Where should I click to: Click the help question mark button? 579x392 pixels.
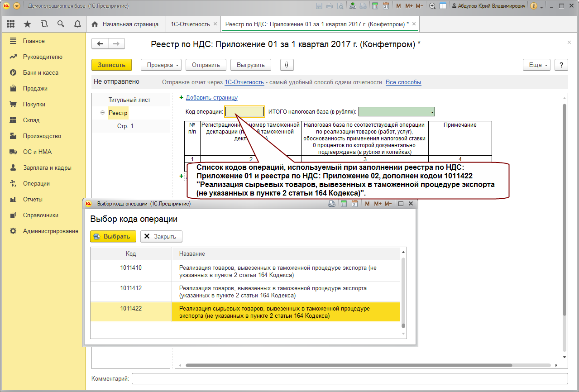(561, 65)
